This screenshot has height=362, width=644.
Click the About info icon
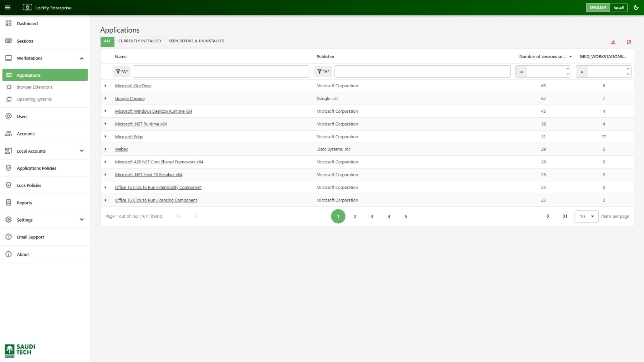pos(9,254)
